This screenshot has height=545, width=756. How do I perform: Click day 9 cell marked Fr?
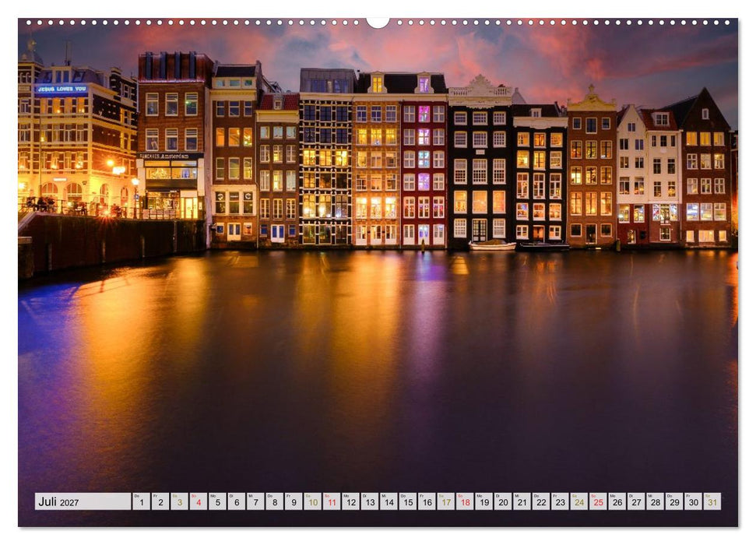click(294, 501)
